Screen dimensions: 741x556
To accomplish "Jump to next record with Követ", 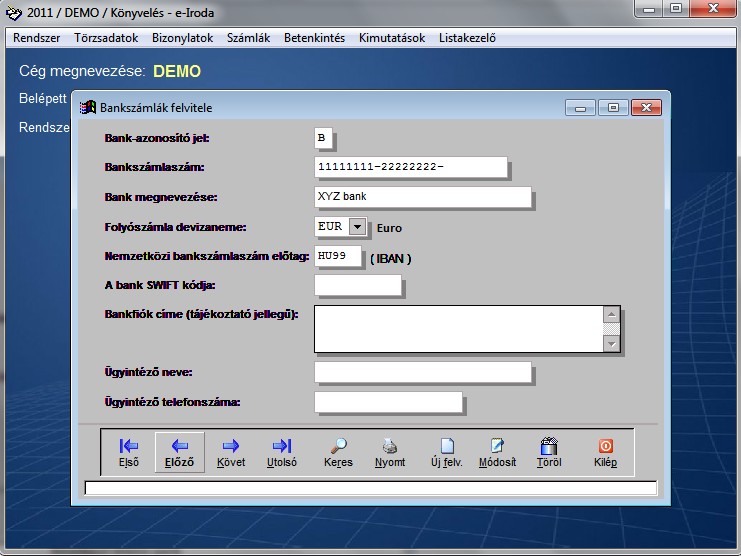I will click(231, 452).
